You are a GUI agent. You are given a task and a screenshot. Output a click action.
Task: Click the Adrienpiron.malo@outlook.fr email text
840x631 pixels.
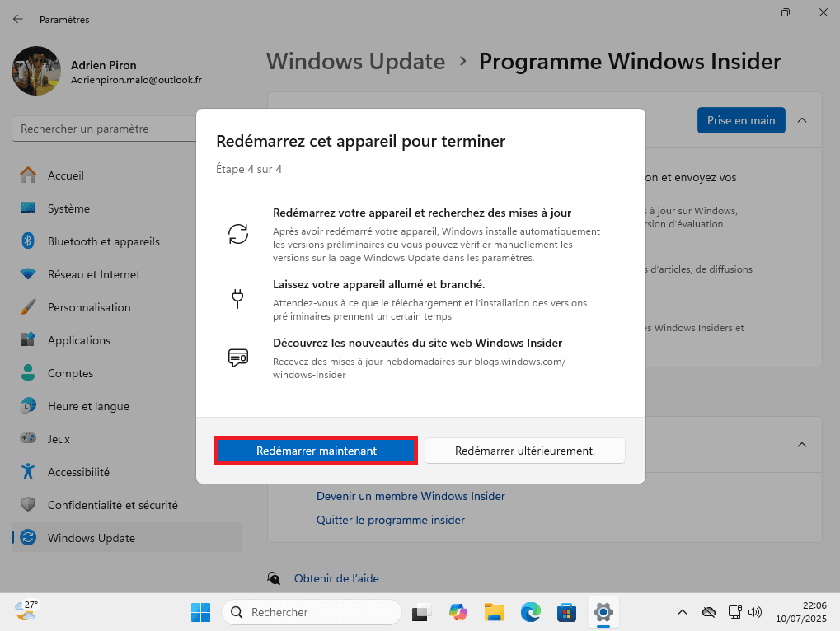[x=136, y=80]
